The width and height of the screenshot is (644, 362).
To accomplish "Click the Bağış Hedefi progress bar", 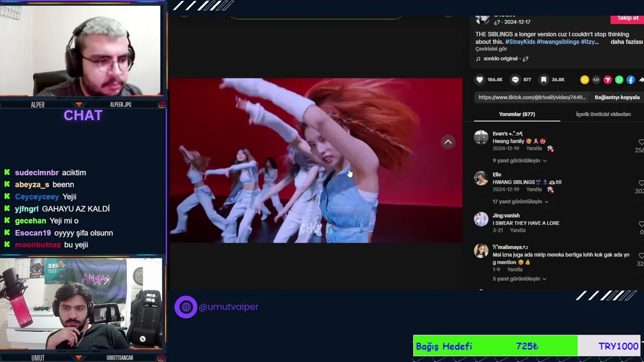I will [x=527, y=346].
